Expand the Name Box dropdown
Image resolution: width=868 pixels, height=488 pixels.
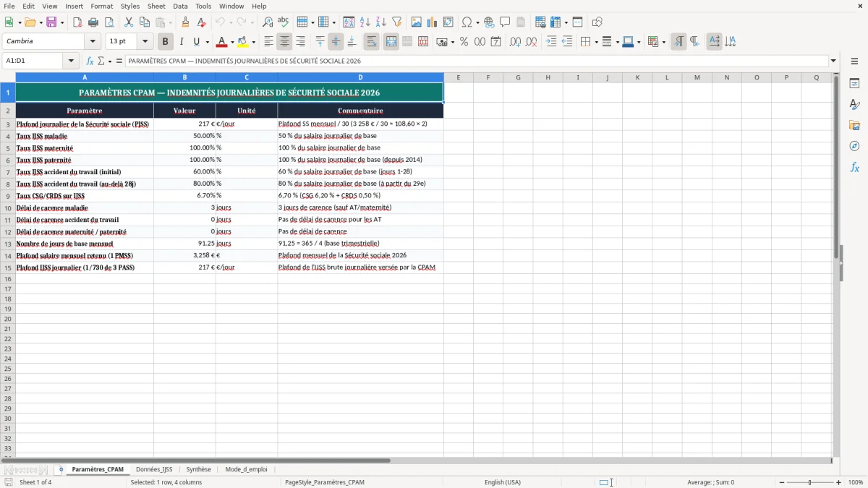(71, 61)
